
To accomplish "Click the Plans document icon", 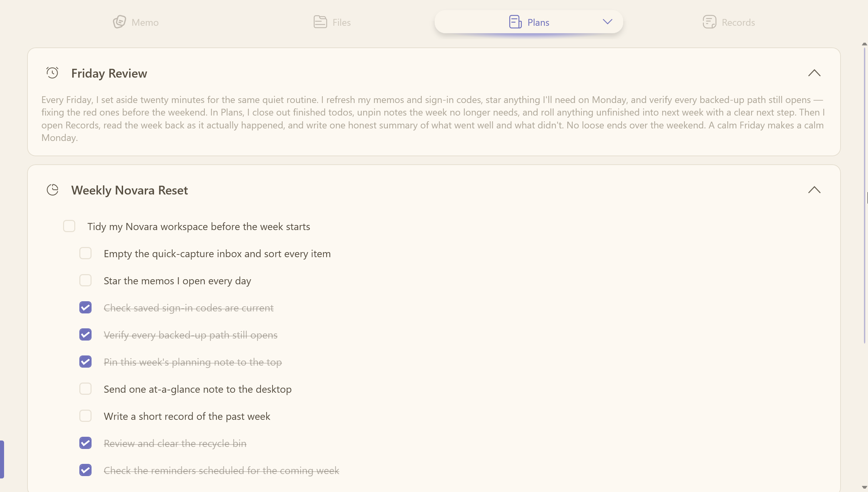I will point(515,22).
